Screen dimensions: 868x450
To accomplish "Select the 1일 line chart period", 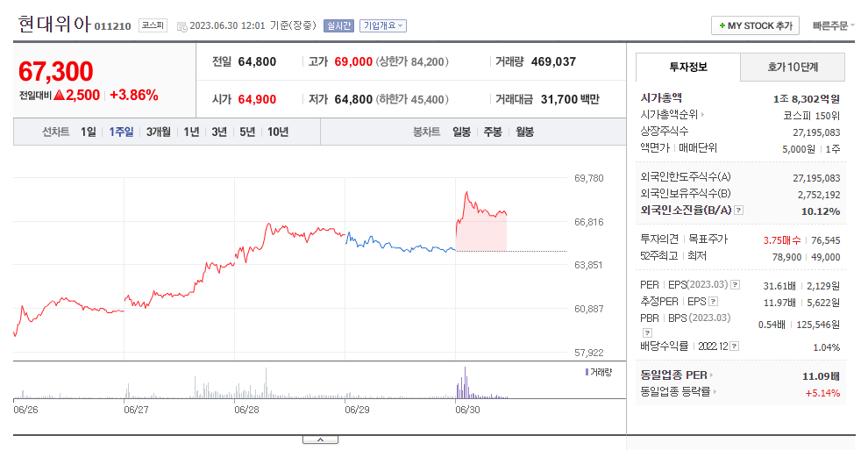I will pyautogui.click(x=88, y=132).
